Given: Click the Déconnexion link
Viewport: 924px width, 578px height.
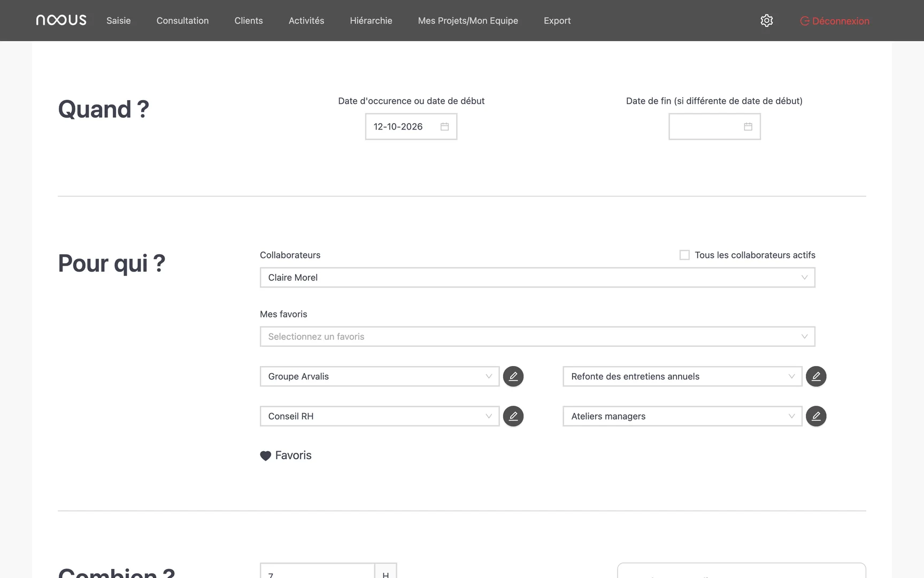Looking at the screenshot, I should point(835,21).
